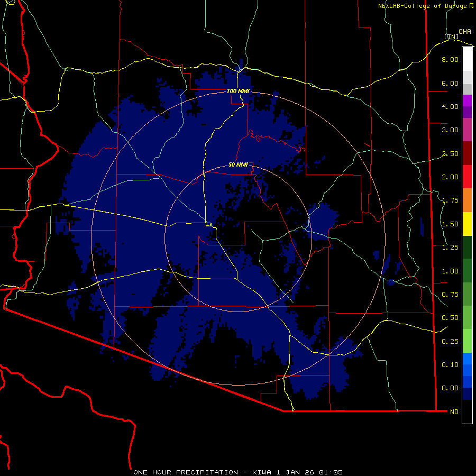Click the "ONE HOUR PRECIPITATION" title text

(186, 472)
